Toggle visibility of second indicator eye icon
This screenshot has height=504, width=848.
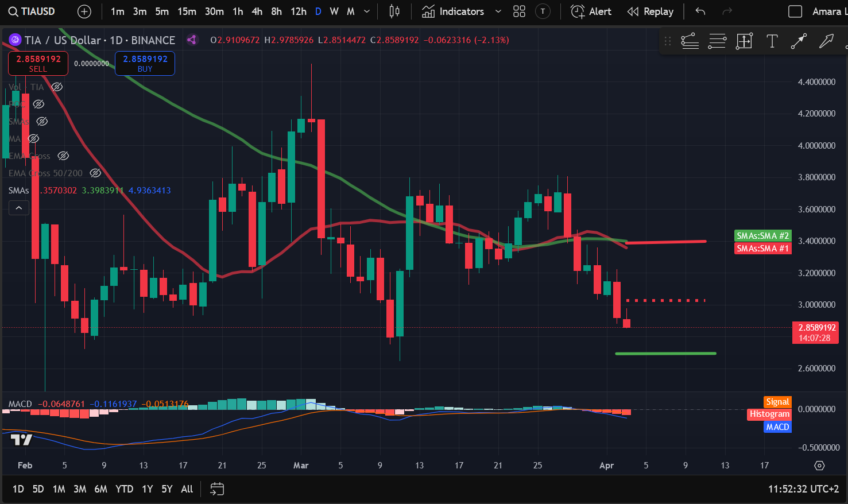pos(38,104)
